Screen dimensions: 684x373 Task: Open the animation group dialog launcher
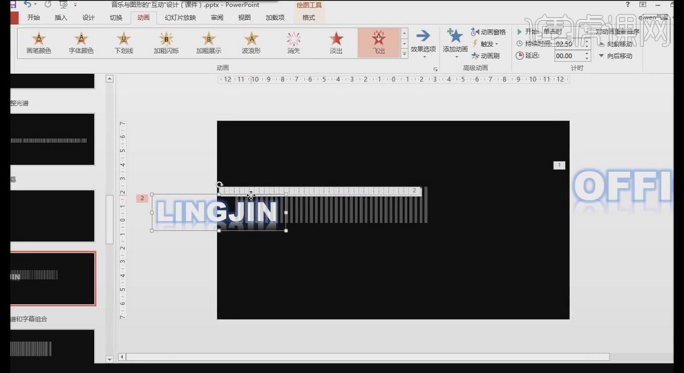point(435,69)
